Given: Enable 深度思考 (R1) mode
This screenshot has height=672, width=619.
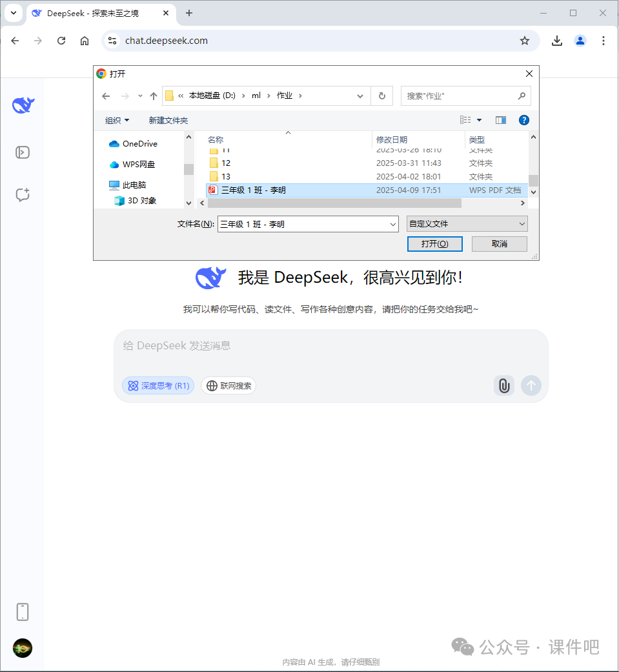Looking at the screenshot, I should [157, 385].
